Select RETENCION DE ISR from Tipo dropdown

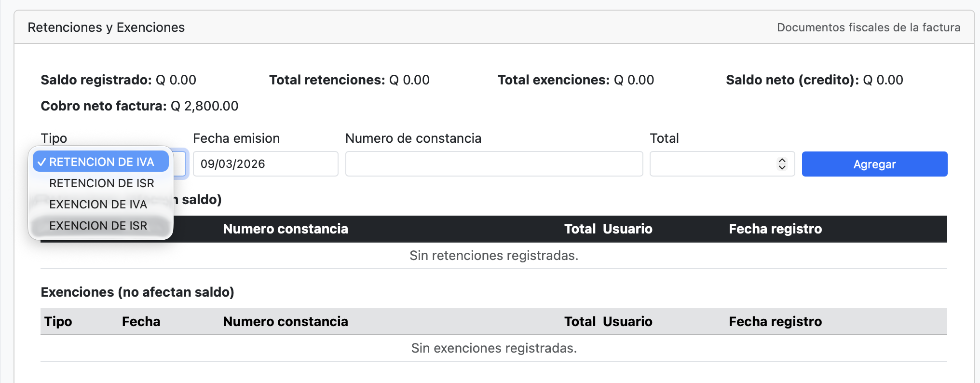pyautogui.click(x=101, y=183)
